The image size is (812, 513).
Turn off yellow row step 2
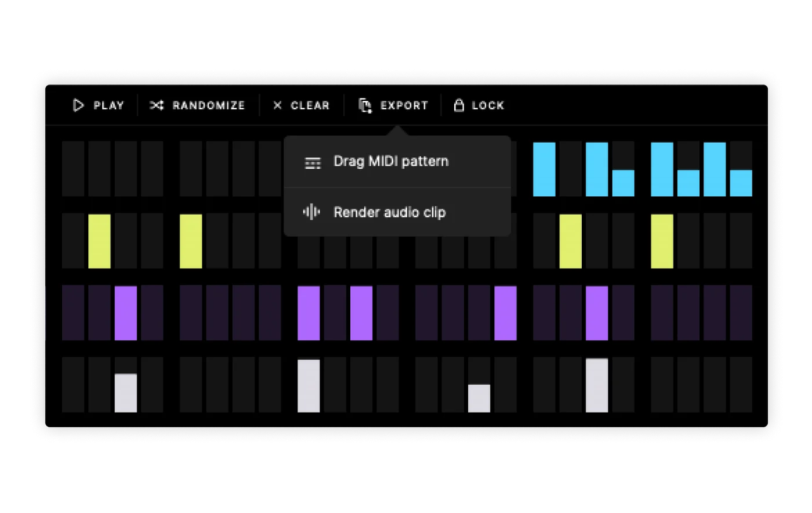point(100,241)
